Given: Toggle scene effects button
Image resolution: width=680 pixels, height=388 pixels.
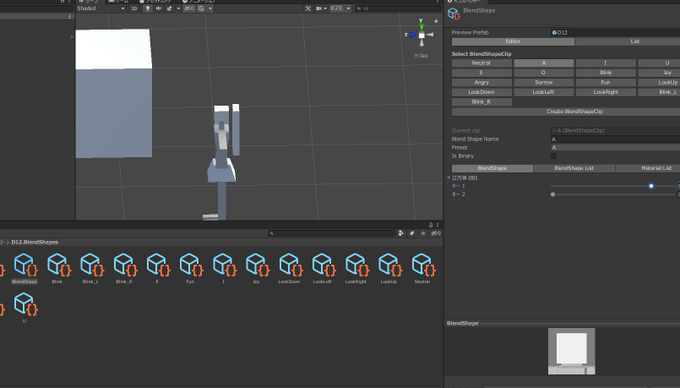Looking at the screenshot, I should (169, 8).
